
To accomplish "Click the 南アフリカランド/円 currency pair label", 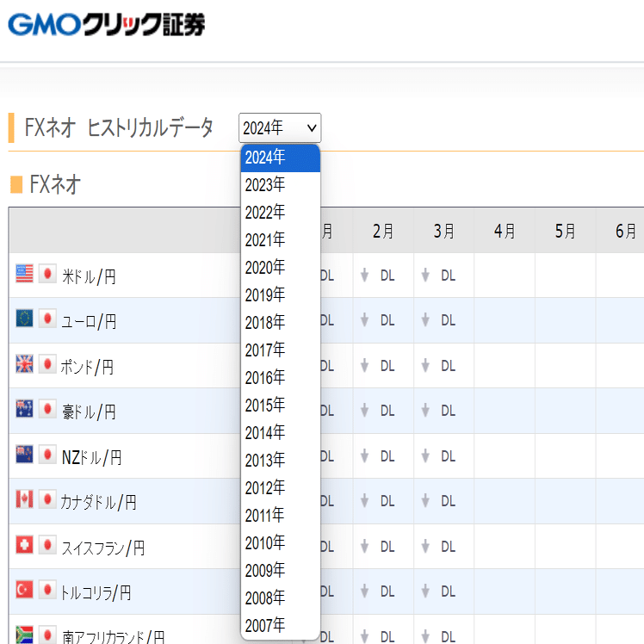I will 114,636.
